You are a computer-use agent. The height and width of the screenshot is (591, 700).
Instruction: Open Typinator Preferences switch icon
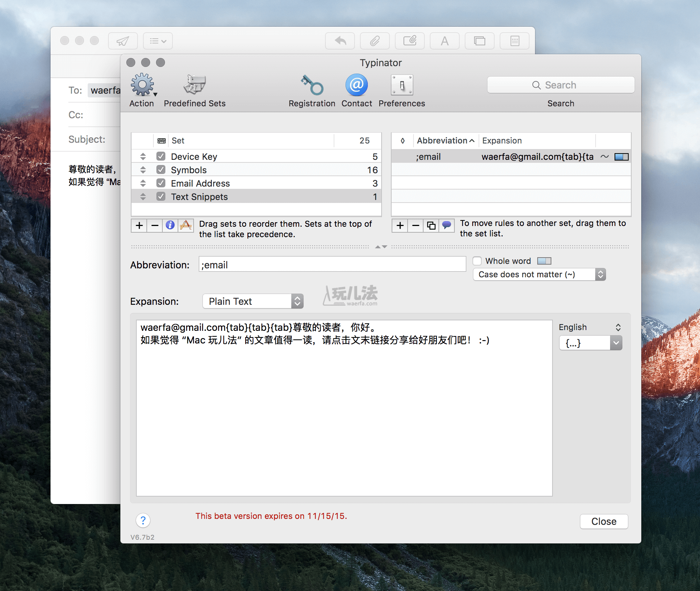pyautogui.click(x=402, y=85)
